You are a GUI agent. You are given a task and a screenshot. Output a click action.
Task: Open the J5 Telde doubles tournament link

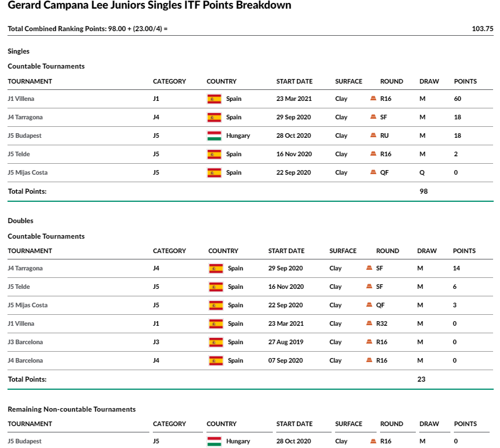19,287
